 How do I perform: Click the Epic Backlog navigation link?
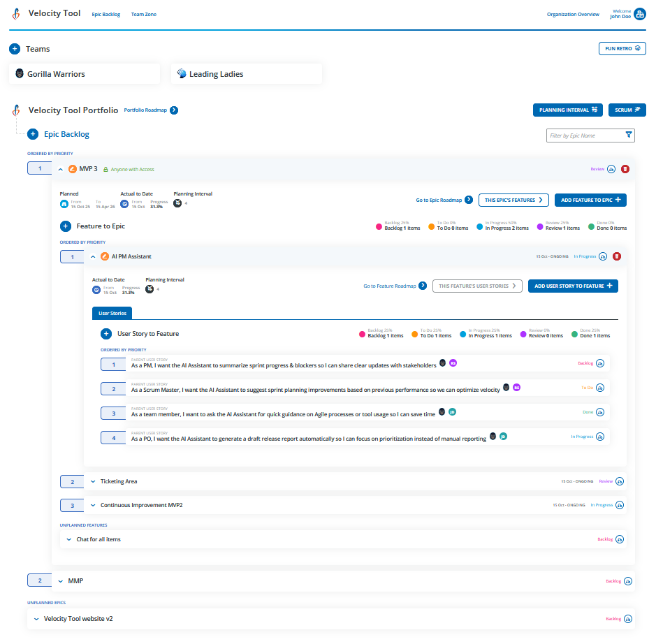pyautogui.click(x=105, y=14)
